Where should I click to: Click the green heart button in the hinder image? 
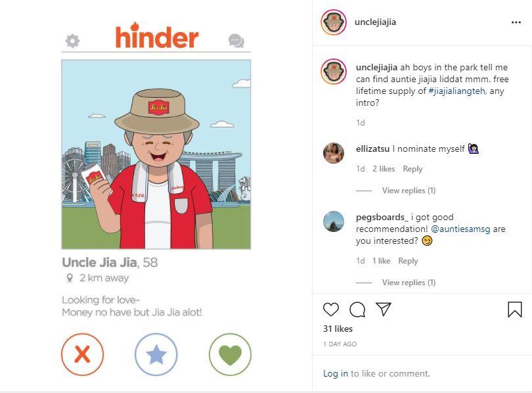[230, 354]
